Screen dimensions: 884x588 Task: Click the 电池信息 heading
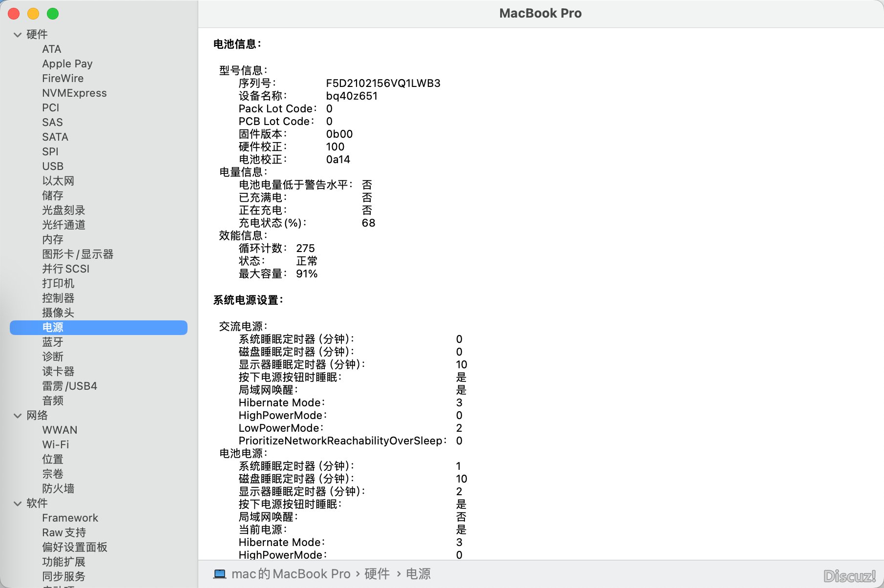(x=238, y=44)
